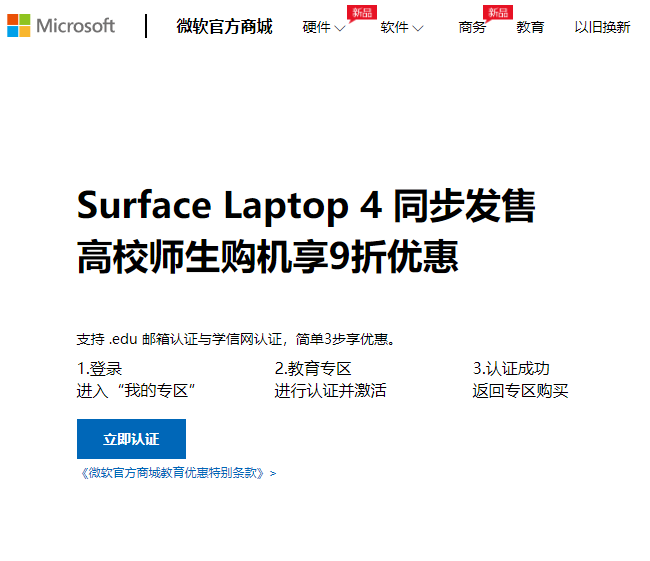
Task: Click the text 进入 "我的专区"
Action: 136,391
